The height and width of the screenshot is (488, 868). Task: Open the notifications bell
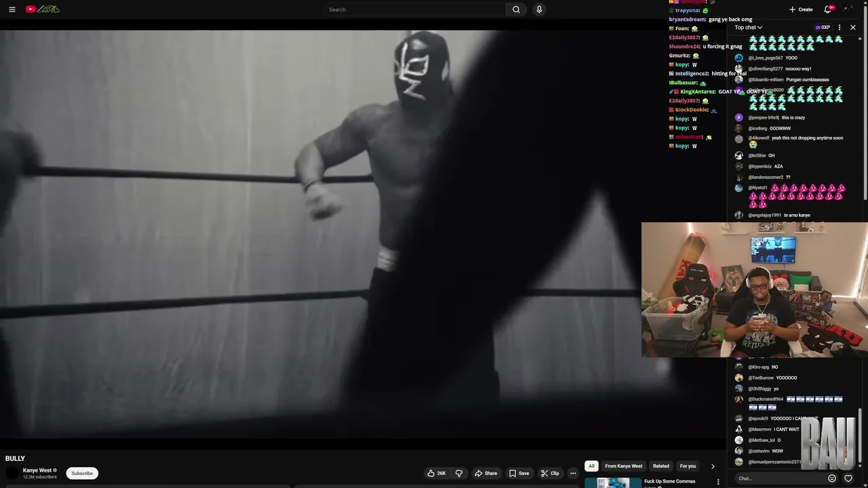coord(827,9)
